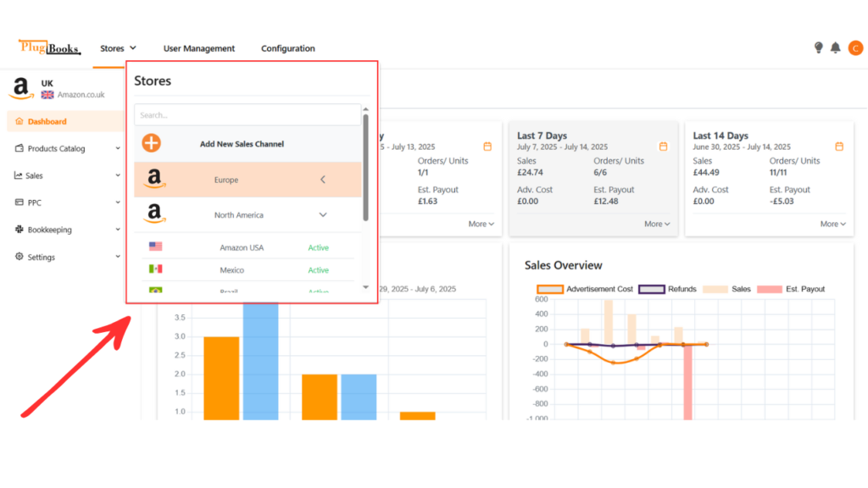Click the Amazon.co.uk store label

point(81,95)
